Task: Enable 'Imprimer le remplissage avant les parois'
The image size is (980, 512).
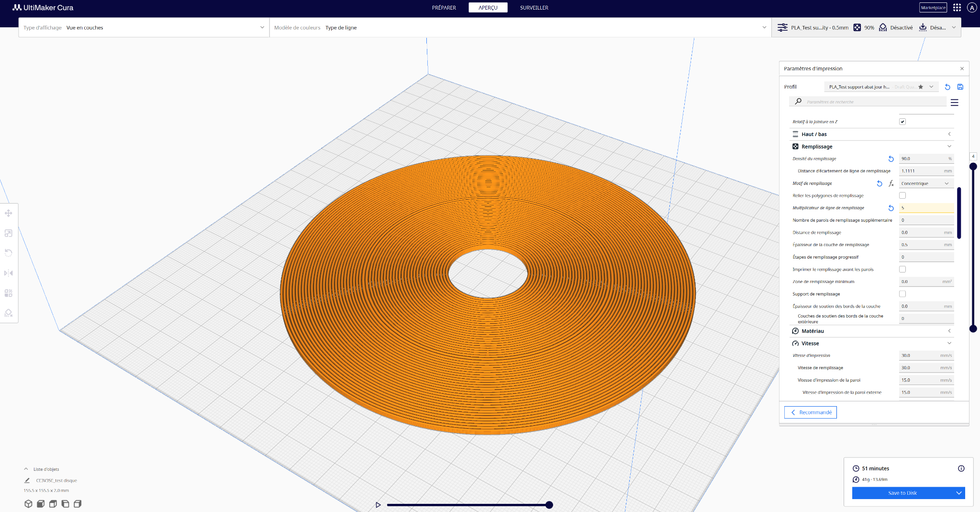Action: (x=902, y=269)
